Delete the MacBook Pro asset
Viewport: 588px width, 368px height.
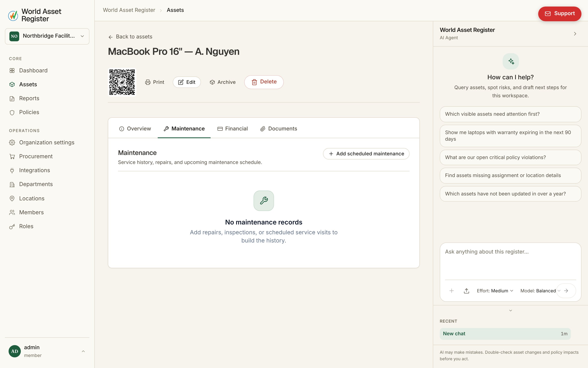tap(264, 82)
